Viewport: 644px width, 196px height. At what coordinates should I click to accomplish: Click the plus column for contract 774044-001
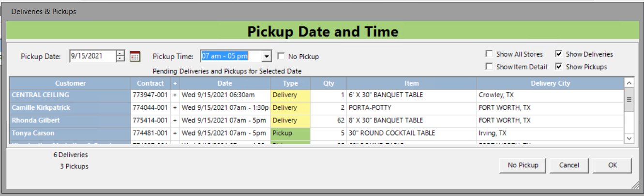(x=175, y=108)
